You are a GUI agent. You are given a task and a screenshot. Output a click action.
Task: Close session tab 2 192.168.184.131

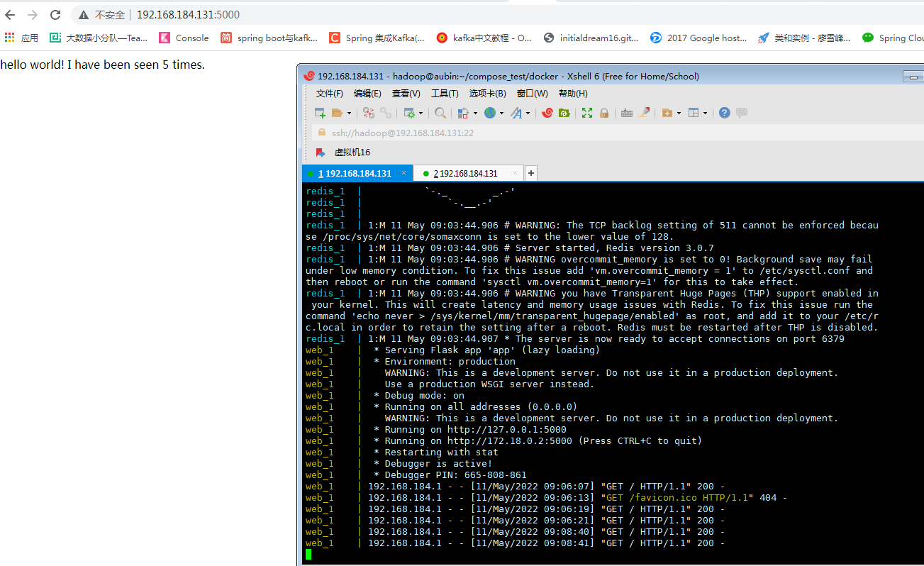[x=515, y=172]
